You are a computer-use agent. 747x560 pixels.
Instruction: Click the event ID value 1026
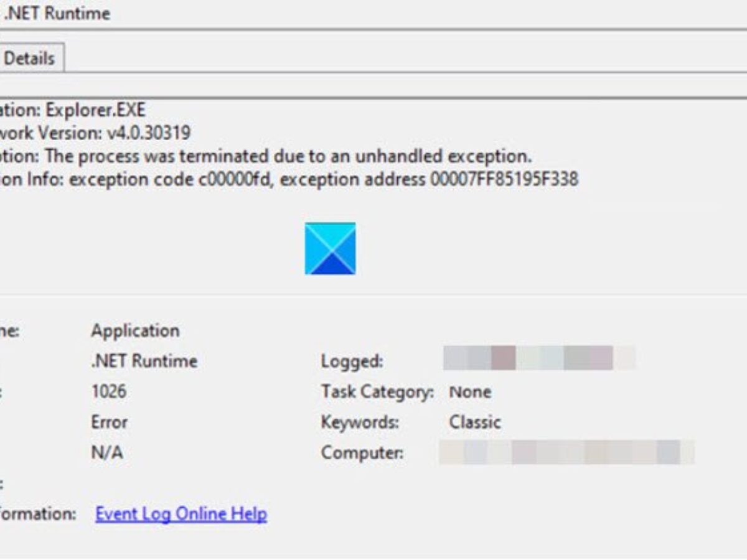108,391
